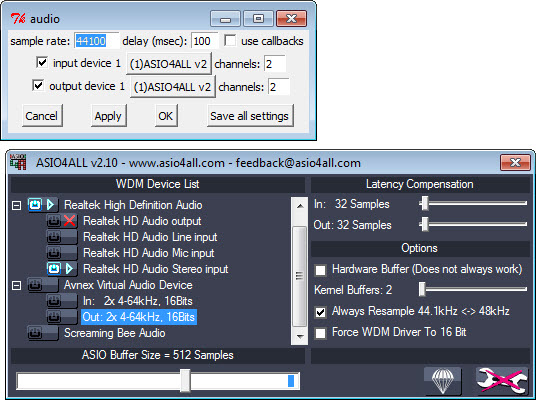Toggle power for Realtek HD Audio Stereo input
The image size is (549, 411).
click(x=54, y=269)
